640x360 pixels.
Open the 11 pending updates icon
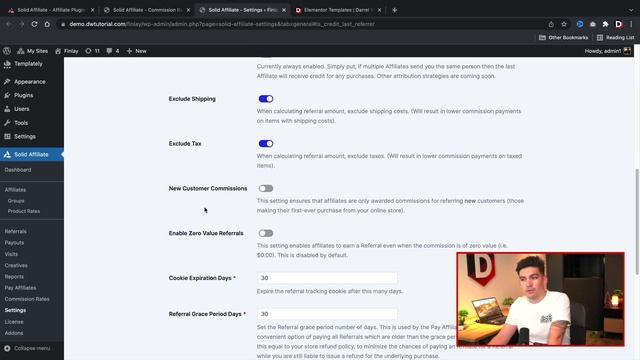(x=92, y=51)
